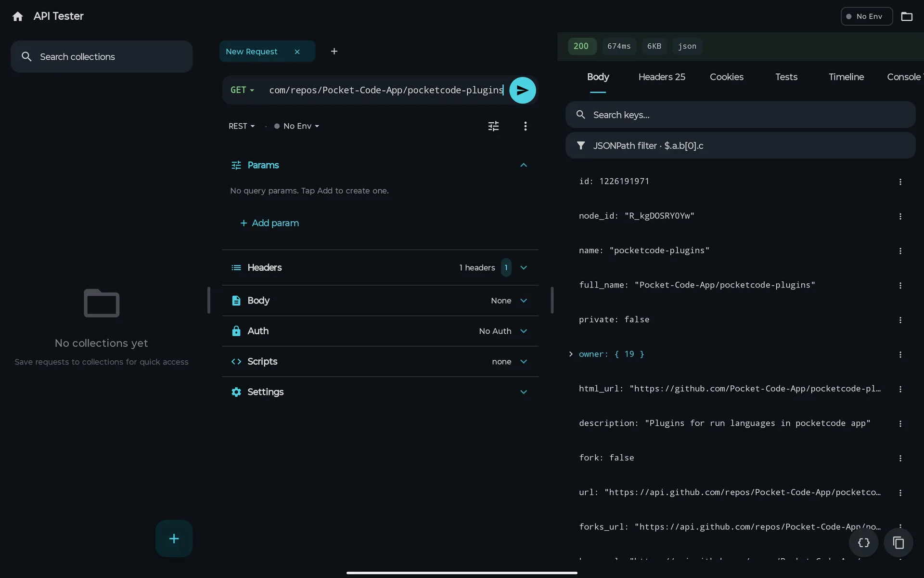Collapse the Params section chevron
The width and height of the screenshot is (924, 578).
tap(524, 165)
